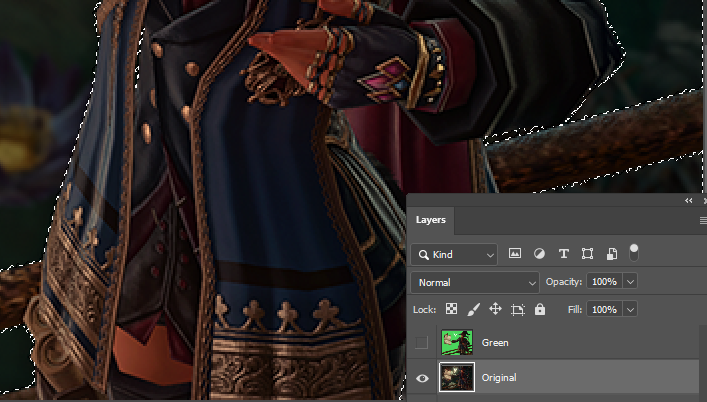Expand the Fill slider dropdown arrow

pyautogui.click(x=630, y=310)
